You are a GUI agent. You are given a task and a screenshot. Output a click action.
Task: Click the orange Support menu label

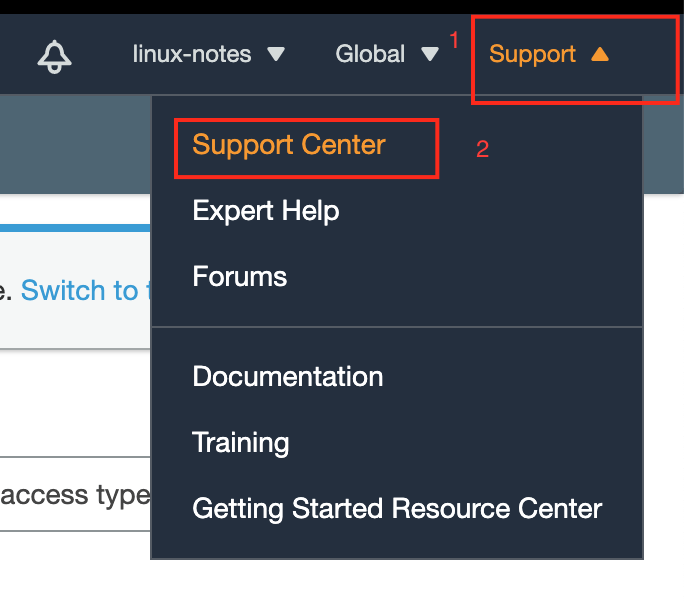[532, 55]
